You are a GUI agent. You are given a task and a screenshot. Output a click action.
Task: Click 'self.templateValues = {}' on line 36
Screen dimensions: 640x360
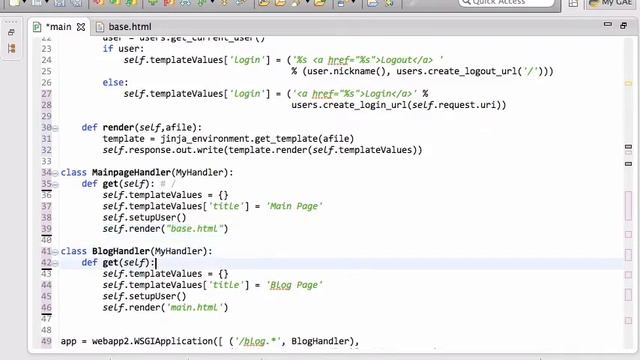[165, 195]
